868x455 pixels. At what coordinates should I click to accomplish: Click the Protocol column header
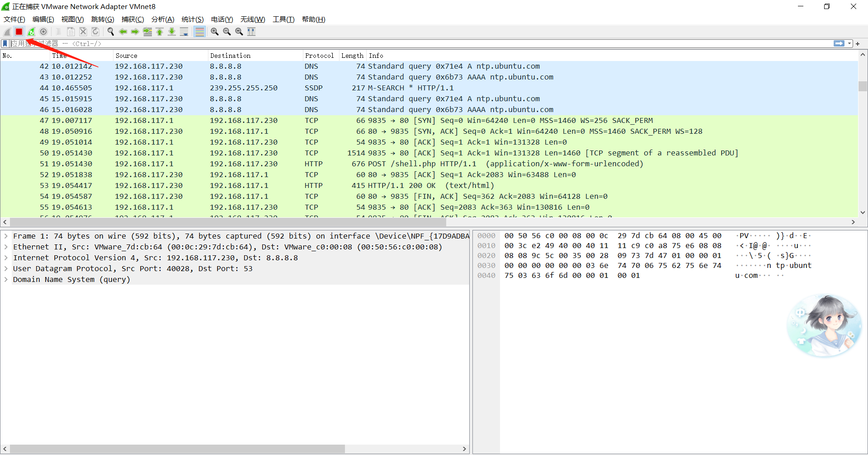(319, 56)
